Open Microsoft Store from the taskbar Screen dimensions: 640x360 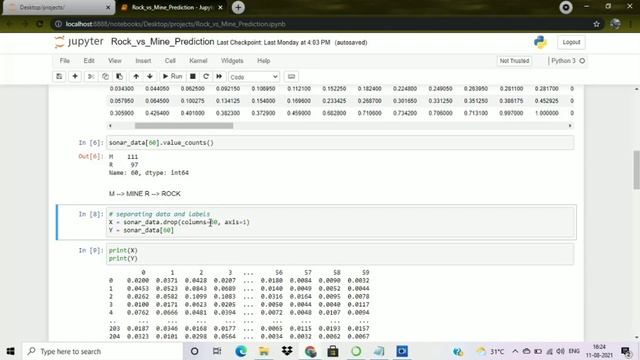point(333,351)
